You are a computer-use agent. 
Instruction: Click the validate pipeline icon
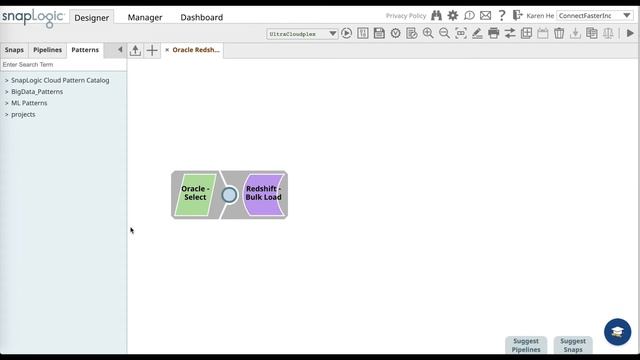[396, 33]
